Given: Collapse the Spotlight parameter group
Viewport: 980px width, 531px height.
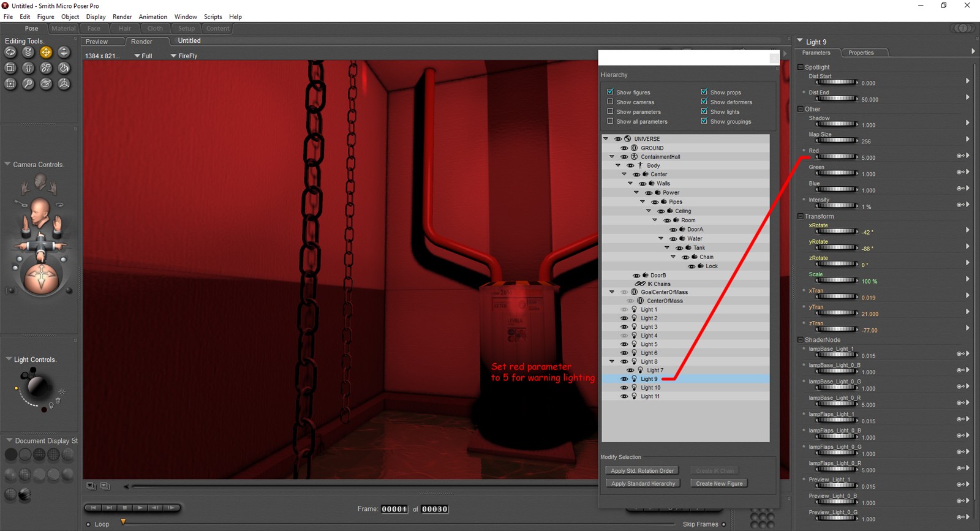Looking at the screenshot, I should point(800,67).
